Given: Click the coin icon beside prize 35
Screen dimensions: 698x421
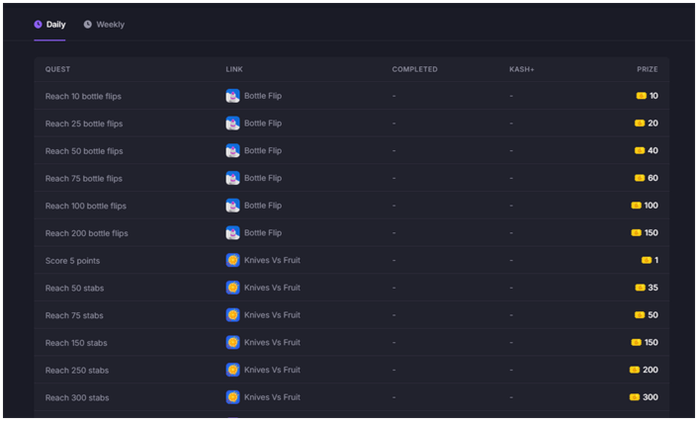Looking at the screenshot, I should (x=640, y=288).
